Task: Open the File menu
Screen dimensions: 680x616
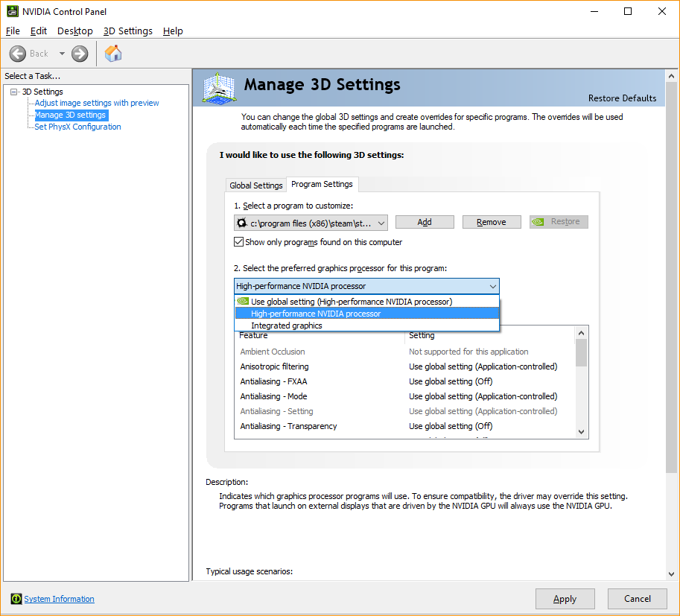Action: pyautogui.click(x=13, y=31)
